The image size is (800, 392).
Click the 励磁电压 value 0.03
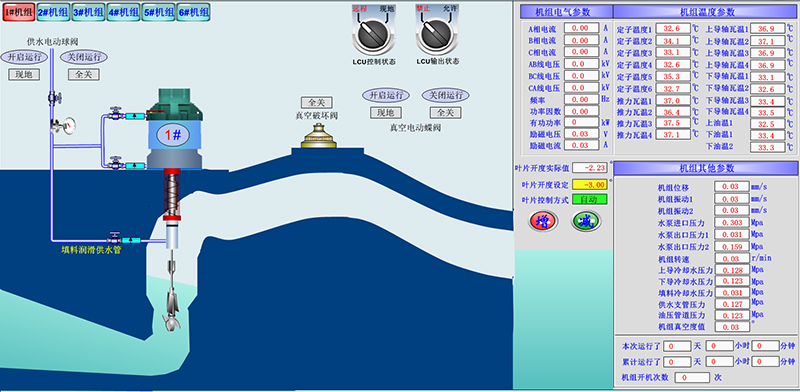tap(582, 134)
